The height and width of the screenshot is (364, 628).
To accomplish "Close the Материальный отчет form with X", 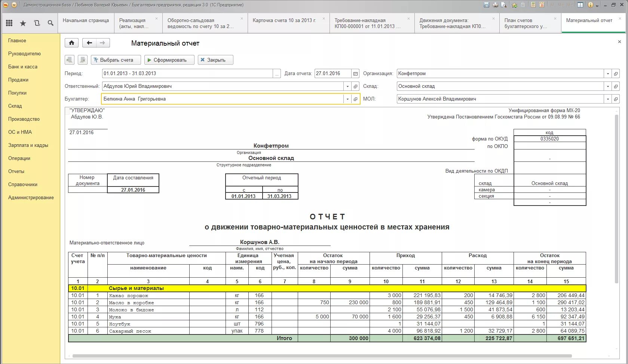I will coord(619,42).
